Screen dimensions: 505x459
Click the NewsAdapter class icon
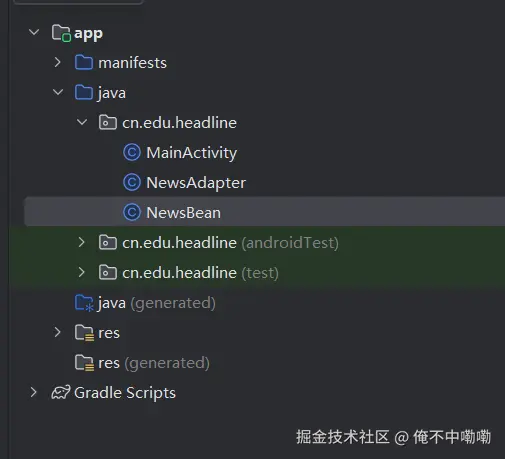(132, 183)
